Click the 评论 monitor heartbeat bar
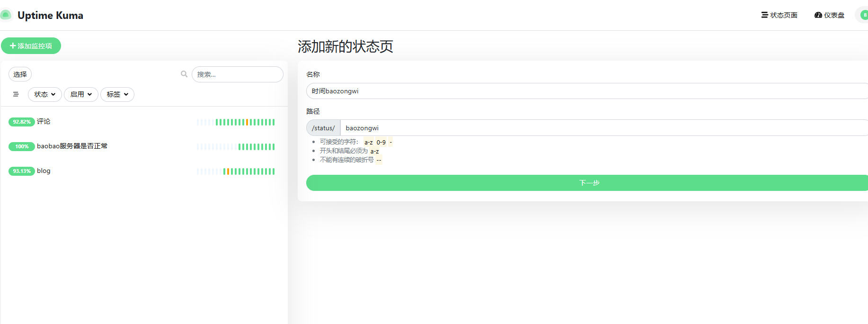Screen dimensions: 868x324 coord(236,122)
